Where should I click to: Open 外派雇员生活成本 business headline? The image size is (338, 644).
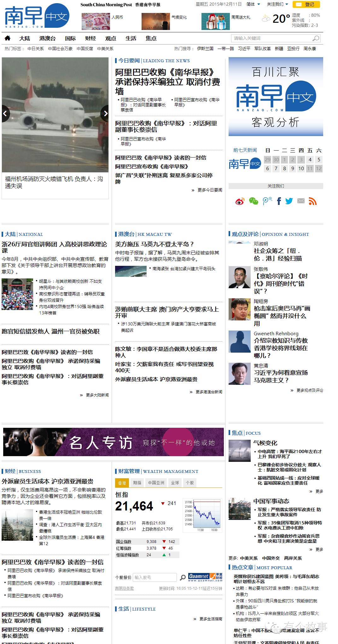[x=47, y=481]
